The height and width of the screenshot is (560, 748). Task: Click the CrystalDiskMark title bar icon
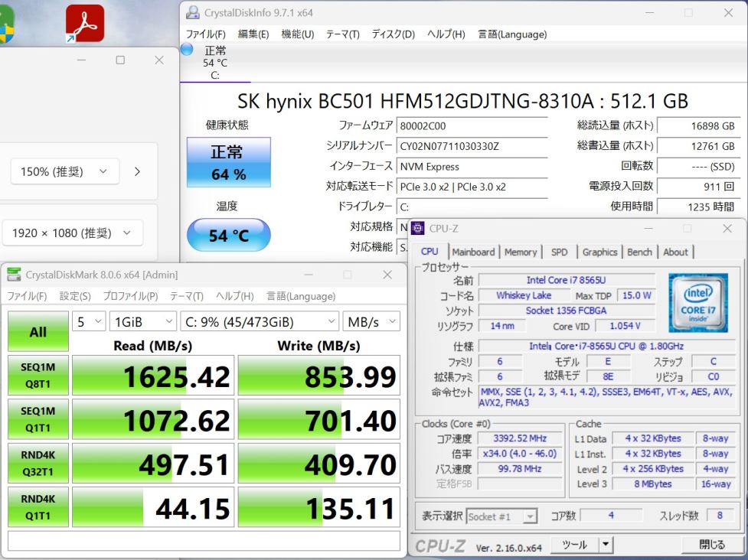point(15,275)
